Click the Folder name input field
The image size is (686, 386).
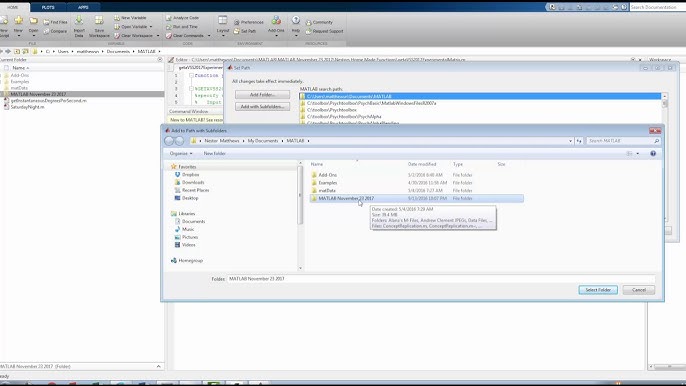tap(441, 279)
